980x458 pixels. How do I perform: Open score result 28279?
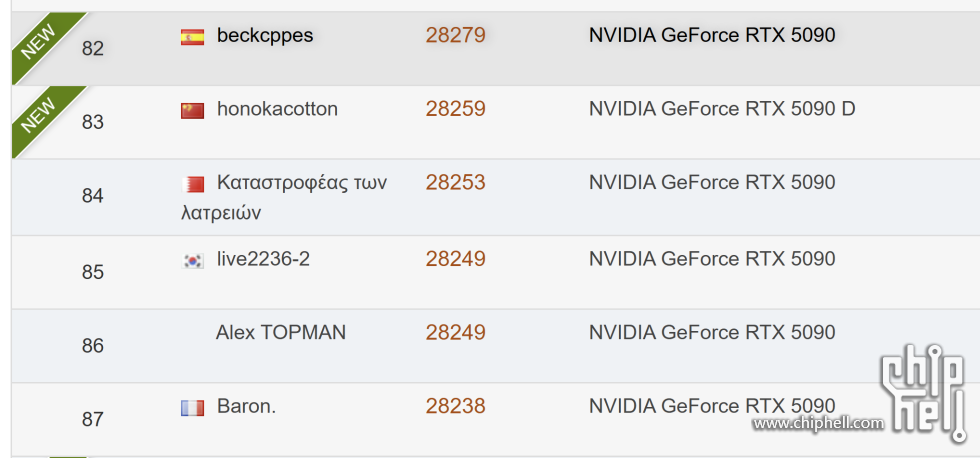pos(456,36)
